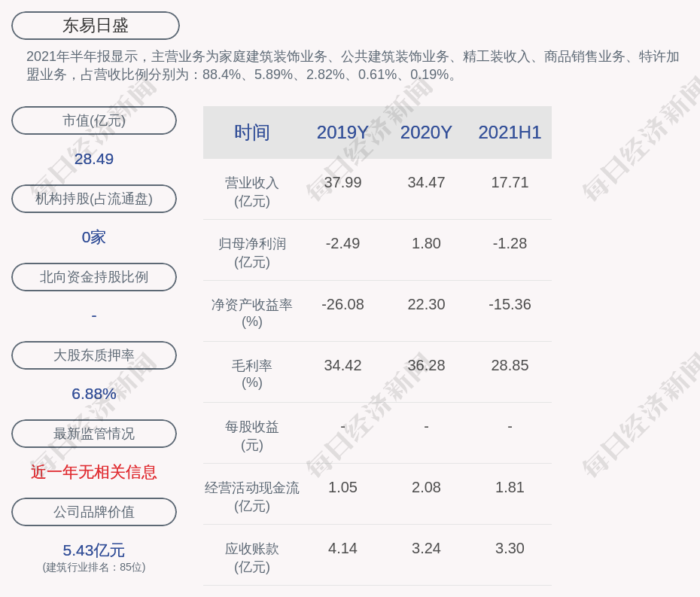Select receivables value 4.14

[x=342, y=548]
